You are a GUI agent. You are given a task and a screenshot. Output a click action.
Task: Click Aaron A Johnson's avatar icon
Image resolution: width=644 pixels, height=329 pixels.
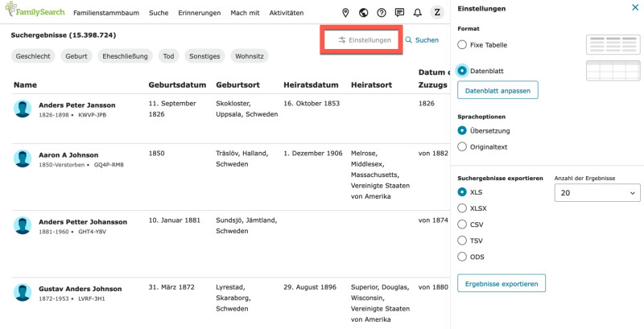[x=23, y=158]
